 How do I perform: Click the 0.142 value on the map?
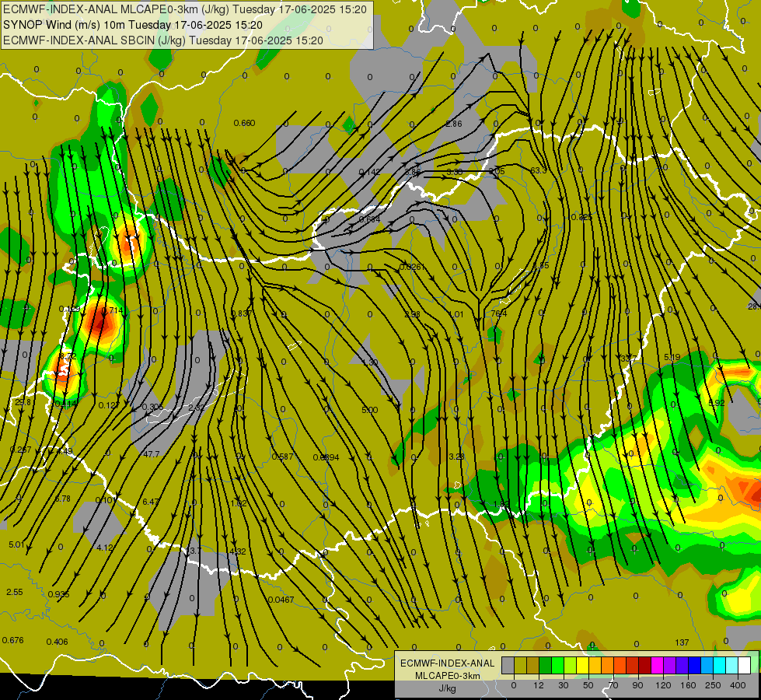click(370, 172)
